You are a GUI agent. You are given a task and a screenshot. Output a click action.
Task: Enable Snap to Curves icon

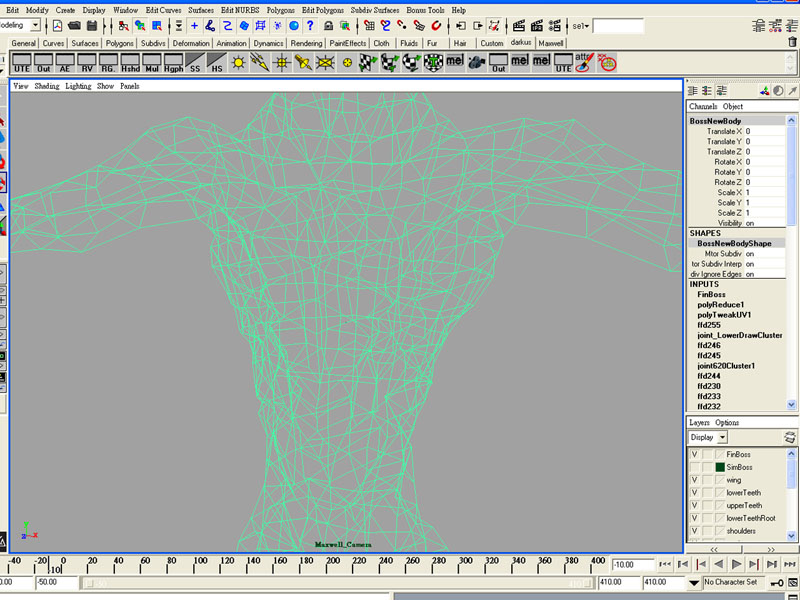coord(386,26)
